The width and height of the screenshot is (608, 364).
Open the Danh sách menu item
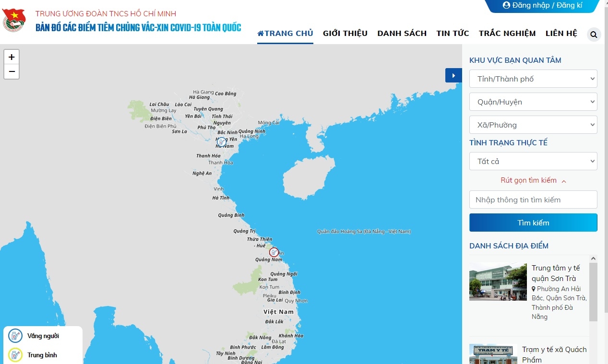click(402, 33)
